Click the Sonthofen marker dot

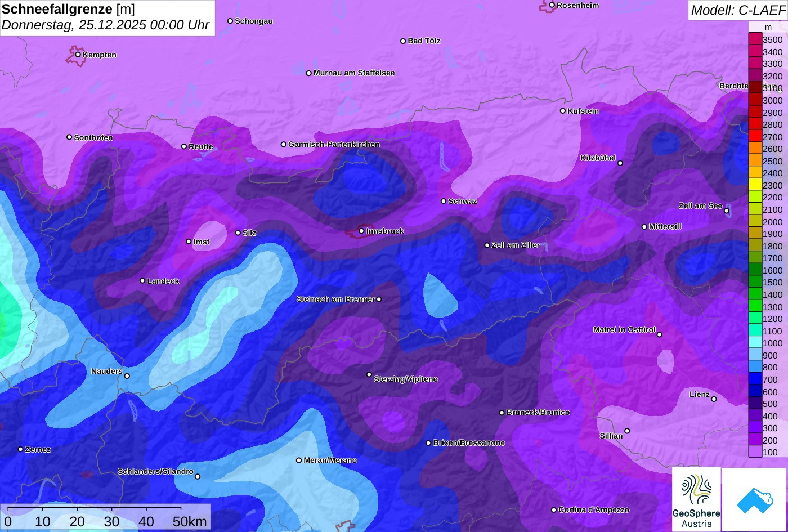[x=69, y=137]
